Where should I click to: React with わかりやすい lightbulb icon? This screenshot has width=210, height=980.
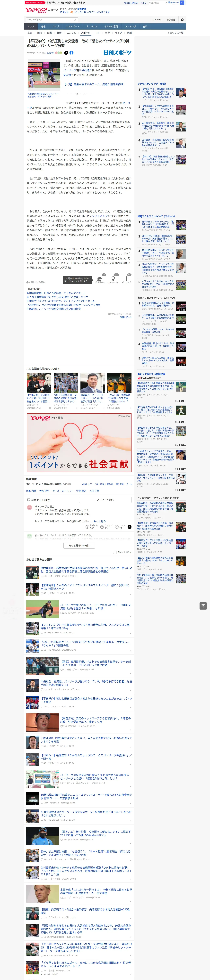pos(113,278)
